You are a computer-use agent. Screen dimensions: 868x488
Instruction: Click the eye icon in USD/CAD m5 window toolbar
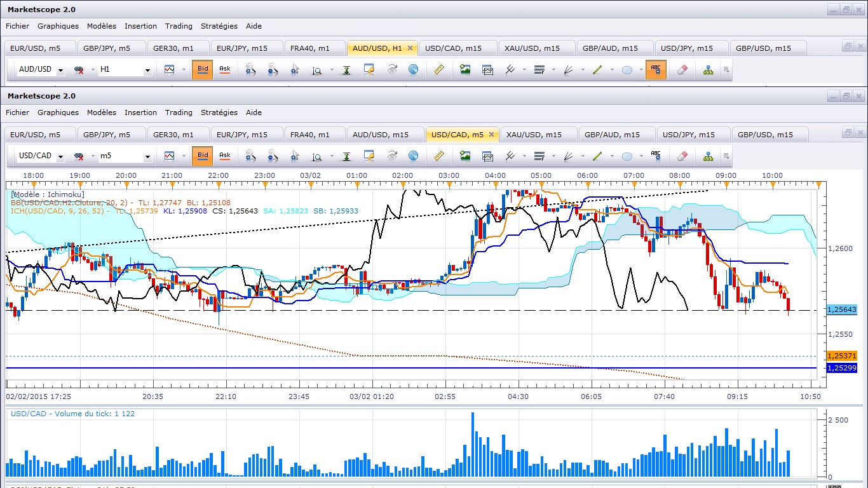pos(392,156)
